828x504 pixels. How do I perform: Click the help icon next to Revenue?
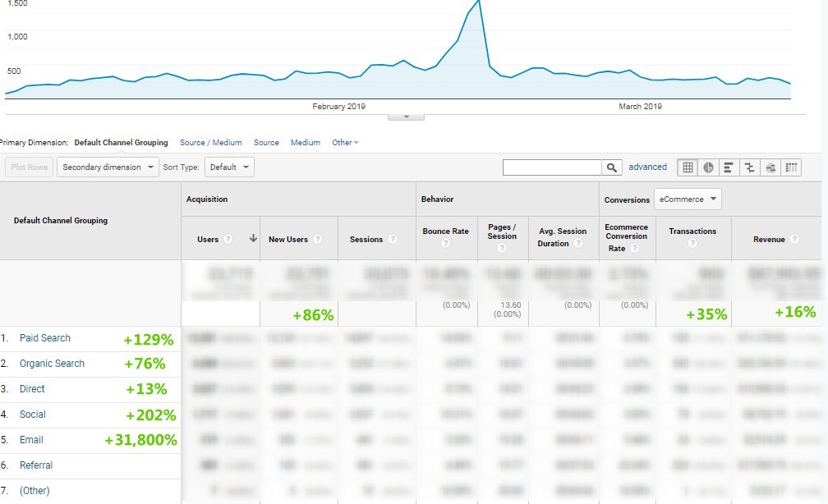click(x=794, y=240)
